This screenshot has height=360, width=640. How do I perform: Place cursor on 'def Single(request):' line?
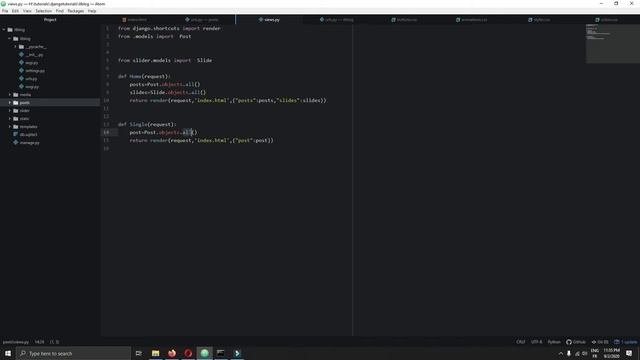tap(147, 124)
